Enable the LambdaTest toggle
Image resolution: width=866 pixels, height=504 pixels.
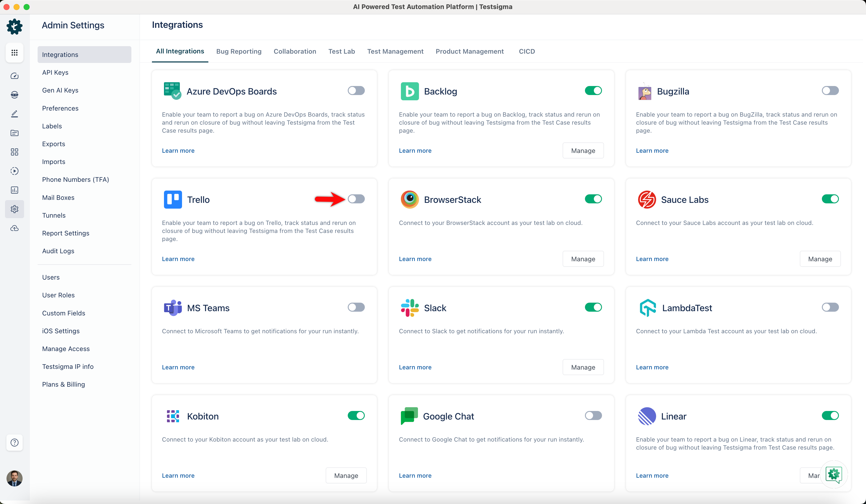click(x=830, y=307)
